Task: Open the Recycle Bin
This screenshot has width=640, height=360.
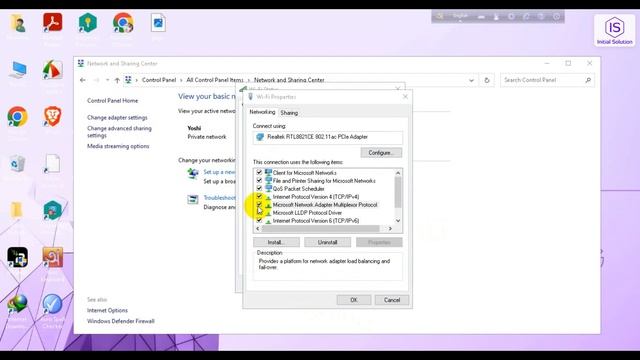Action: coord(17,164)
